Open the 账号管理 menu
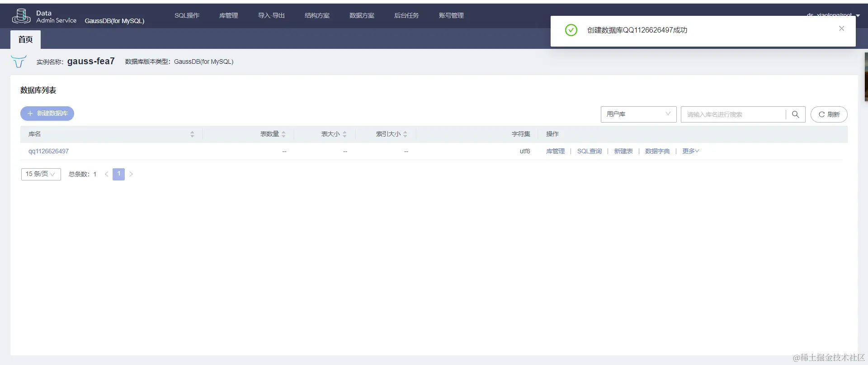 pyautogui.click(x=451, y=15)
